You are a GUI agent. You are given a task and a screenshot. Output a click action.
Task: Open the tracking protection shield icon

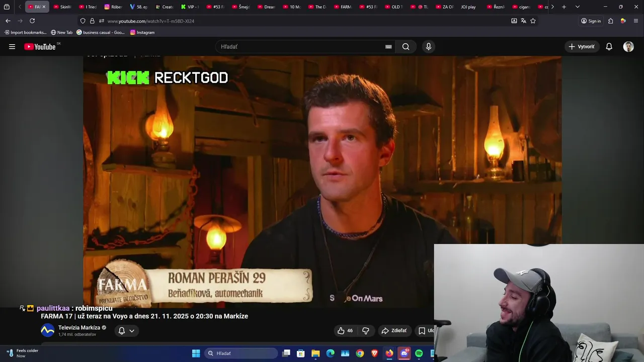pos(83,21)
